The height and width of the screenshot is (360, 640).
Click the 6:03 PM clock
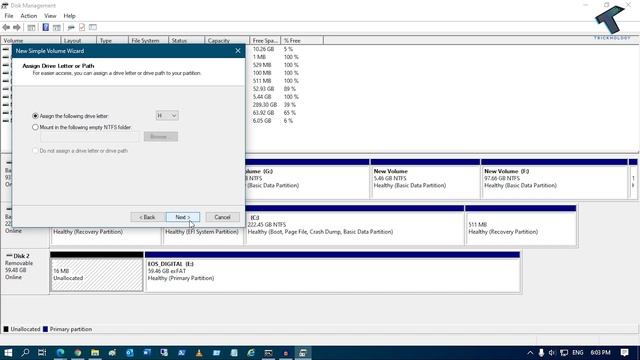(600, 353)
